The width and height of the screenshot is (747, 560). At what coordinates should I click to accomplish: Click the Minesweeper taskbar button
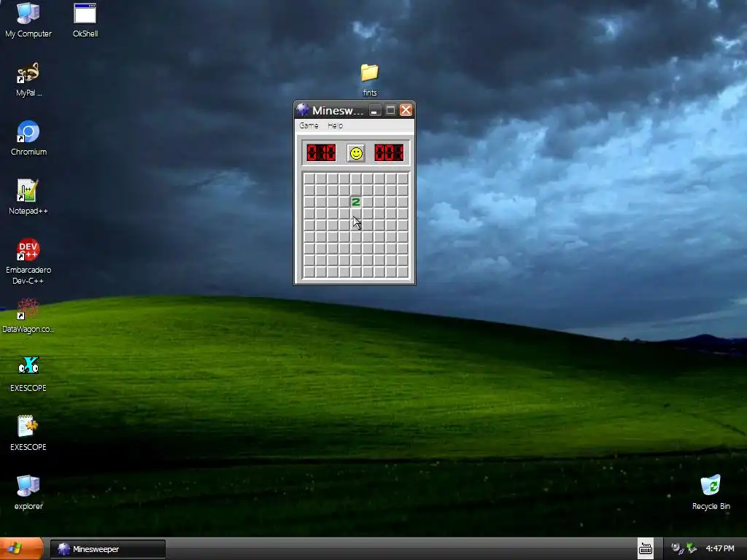coord(108,549)
